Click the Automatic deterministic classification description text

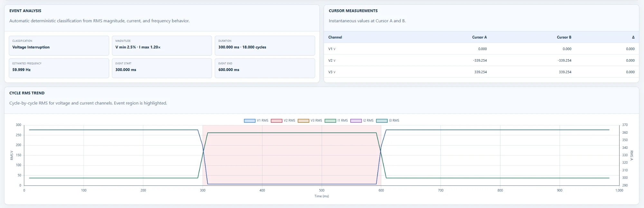(x=99, y=21)
